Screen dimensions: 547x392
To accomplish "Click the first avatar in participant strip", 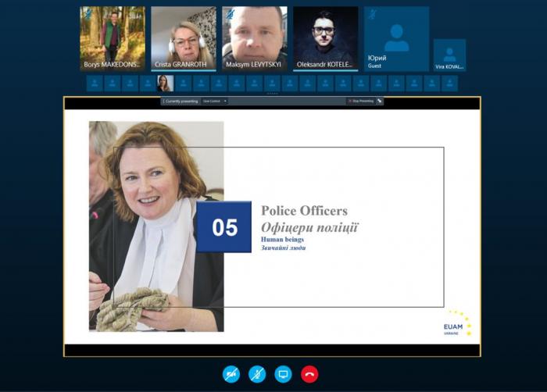I will coord(95,83).
